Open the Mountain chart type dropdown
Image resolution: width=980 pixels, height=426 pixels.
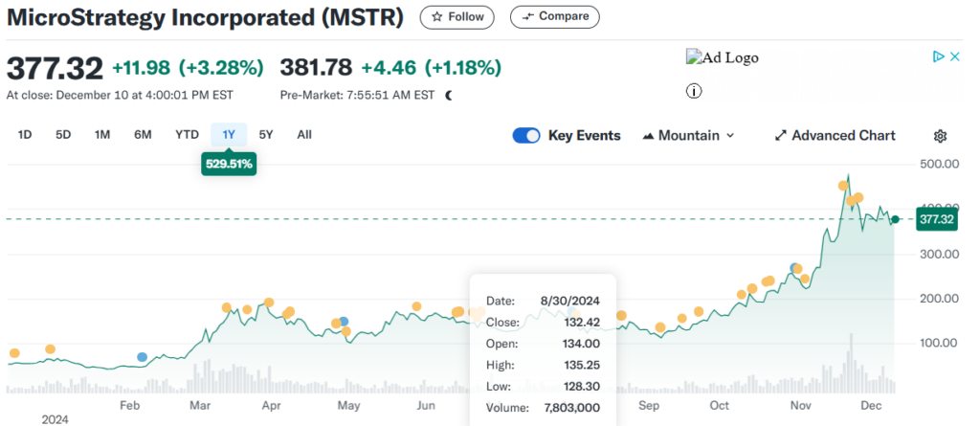pyautogui.click(x=688, y=136)
